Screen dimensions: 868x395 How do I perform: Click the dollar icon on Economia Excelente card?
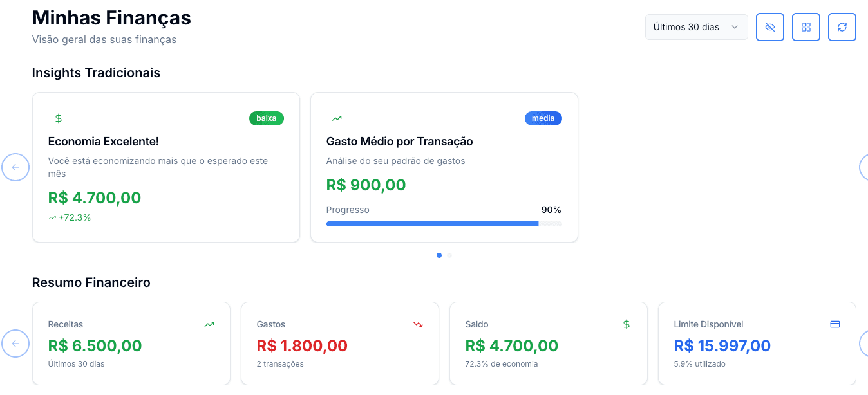(x=59, y=118)
